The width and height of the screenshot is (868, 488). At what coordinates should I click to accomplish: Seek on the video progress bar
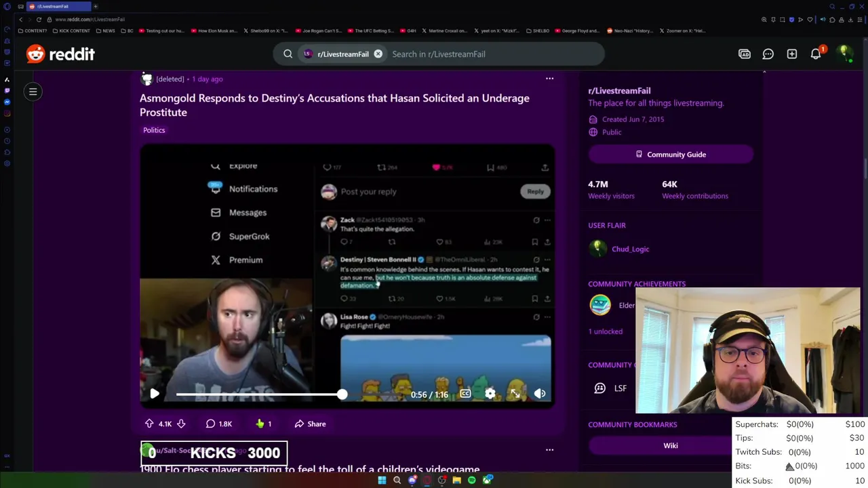(x=259, y=394)
